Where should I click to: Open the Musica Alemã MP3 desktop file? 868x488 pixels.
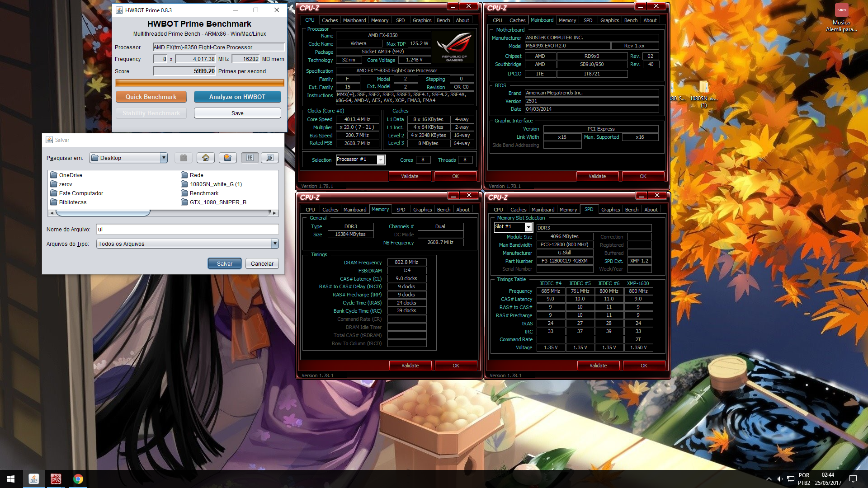click(841, 18)
